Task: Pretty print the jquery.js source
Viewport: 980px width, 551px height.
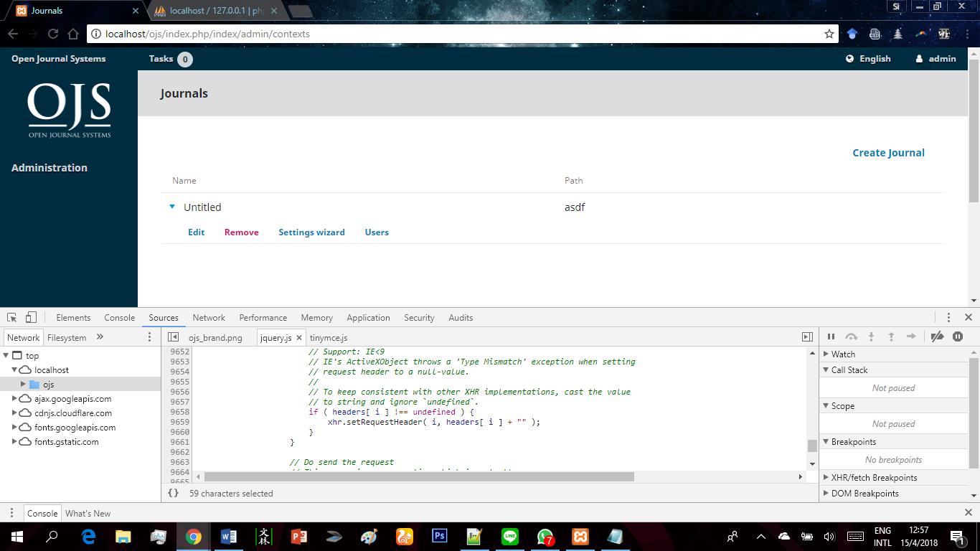Action: pos(173,493)
